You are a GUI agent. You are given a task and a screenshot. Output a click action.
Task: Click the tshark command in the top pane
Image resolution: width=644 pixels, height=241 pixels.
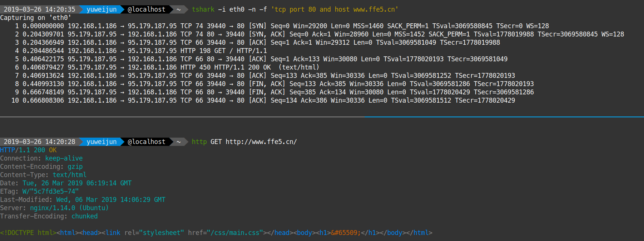[203, 9]
